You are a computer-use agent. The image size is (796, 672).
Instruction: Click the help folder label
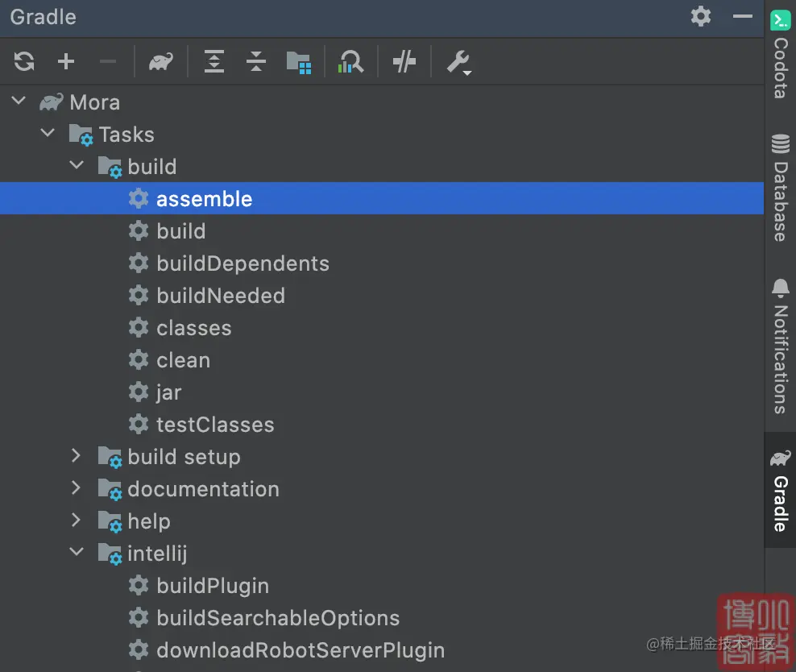[149, 521]
